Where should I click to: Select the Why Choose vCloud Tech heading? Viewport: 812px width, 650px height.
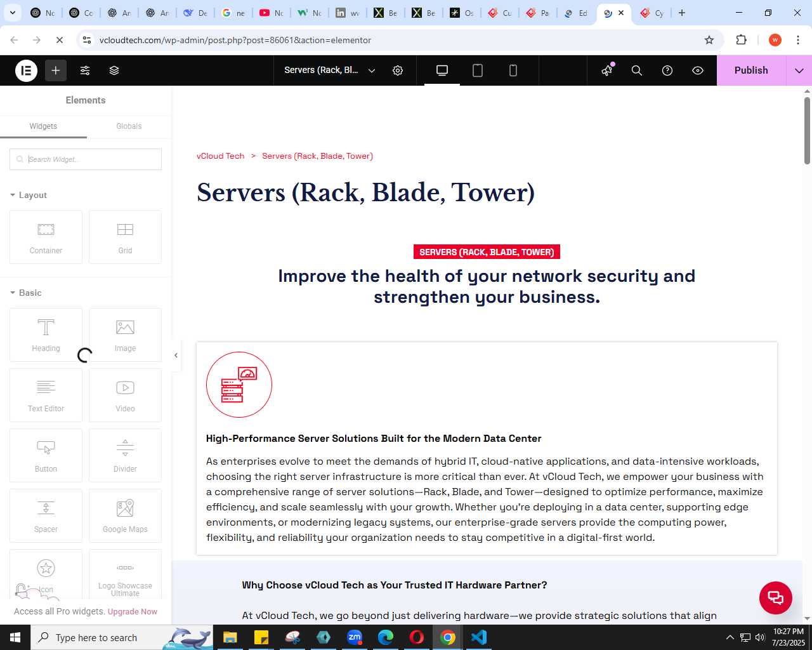[x=394, y=585]
